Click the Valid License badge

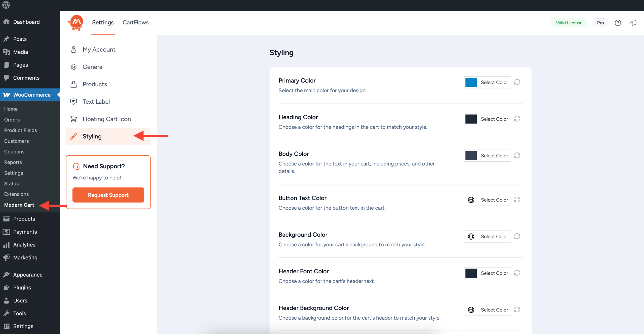tap(569, 23)
